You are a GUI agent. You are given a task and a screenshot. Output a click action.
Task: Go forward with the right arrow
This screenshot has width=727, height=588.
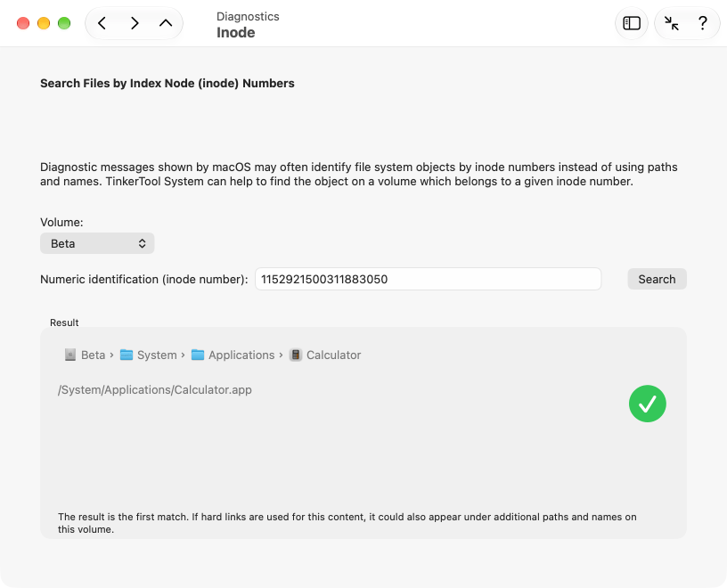pos(135,23)
